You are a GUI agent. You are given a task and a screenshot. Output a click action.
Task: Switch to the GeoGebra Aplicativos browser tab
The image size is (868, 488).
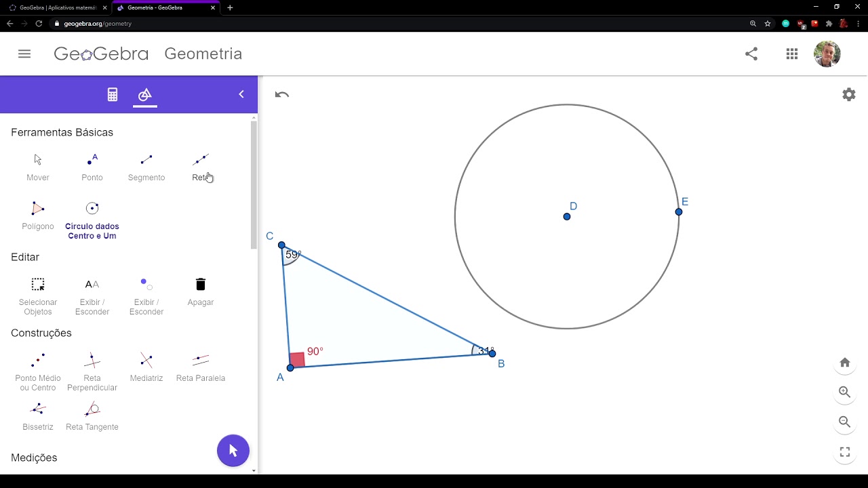tap(58, 7)
